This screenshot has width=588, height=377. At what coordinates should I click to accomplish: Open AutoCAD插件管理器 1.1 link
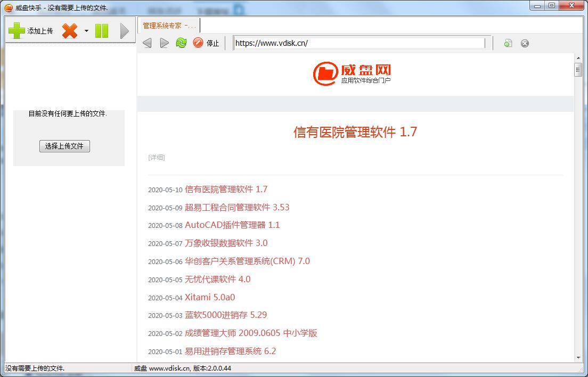click(232, 225)
